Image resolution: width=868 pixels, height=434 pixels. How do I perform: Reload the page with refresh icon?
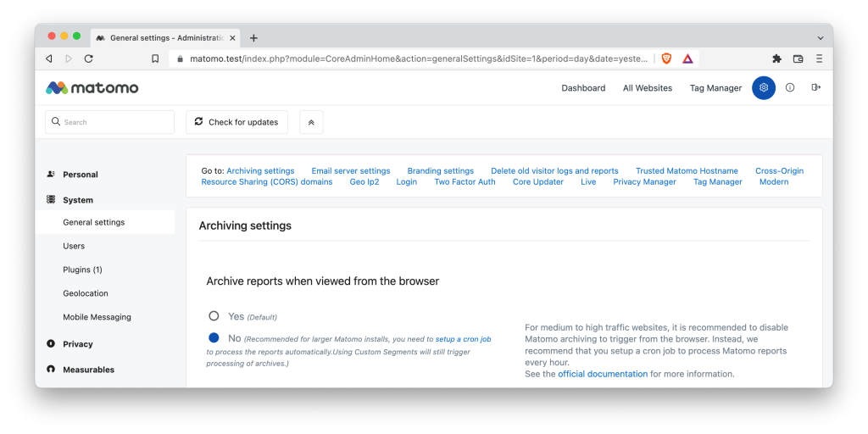88,58
